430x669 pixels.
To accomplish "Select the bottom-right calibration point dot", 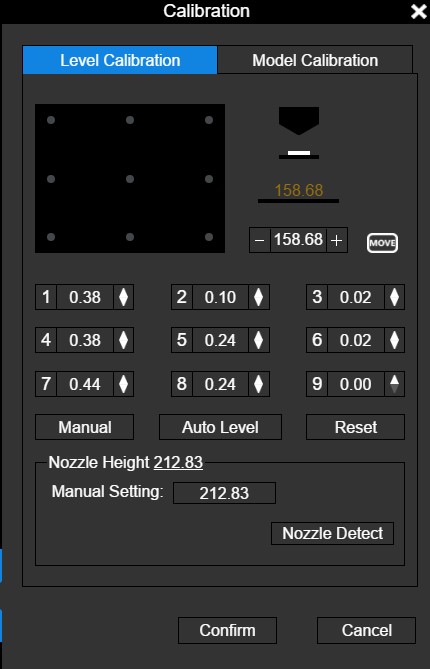I will [209, 237].
